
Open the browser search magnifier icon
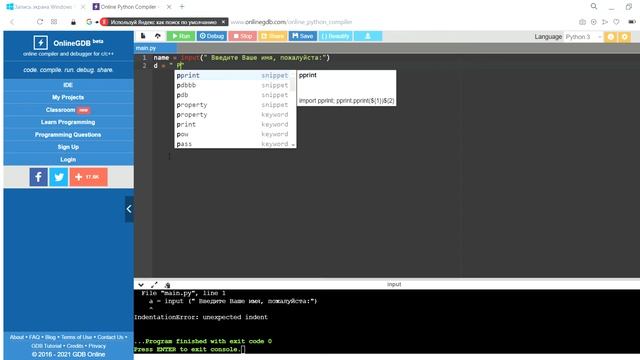click(x=594, y=7)
